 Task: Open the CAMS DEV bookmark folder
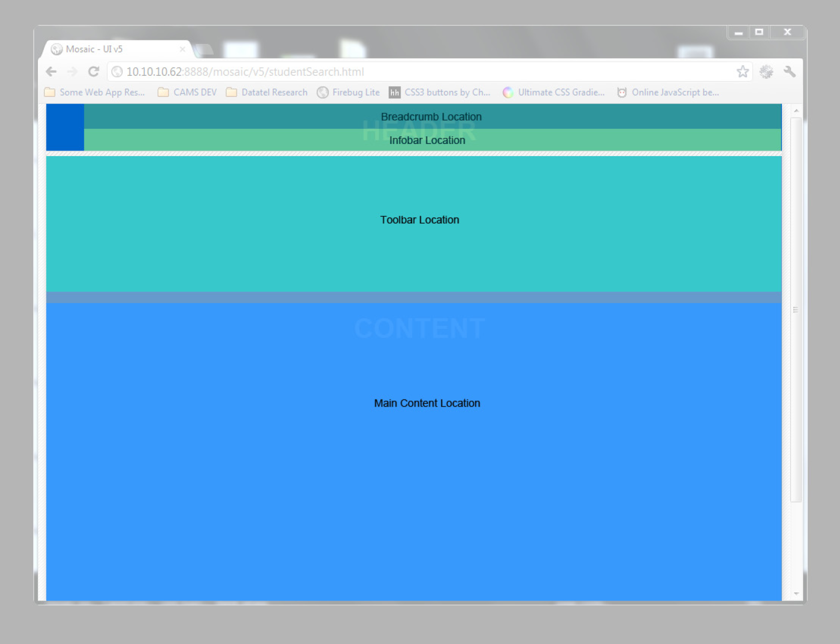point(187,92)
